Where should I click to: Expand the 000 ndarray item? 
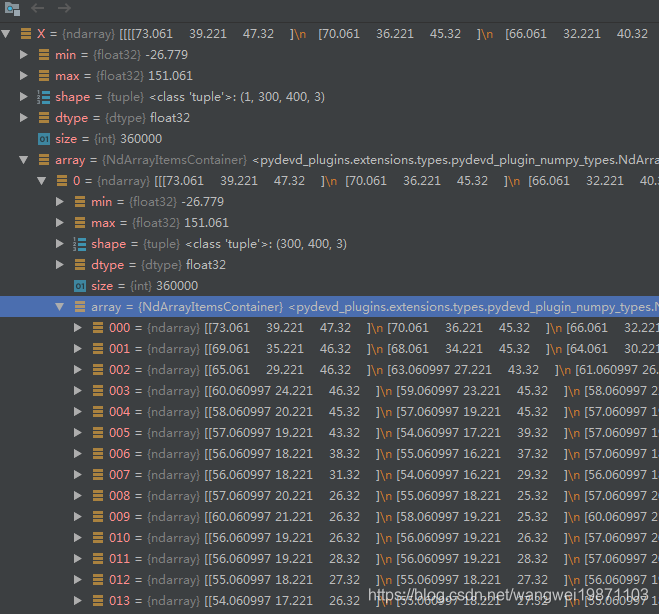tap(78, 328)
